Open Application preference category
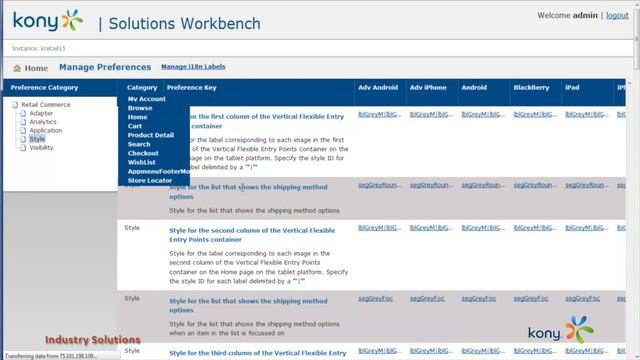Image resolution: width=640 pixels, height=360 pixels. [46, 130]
